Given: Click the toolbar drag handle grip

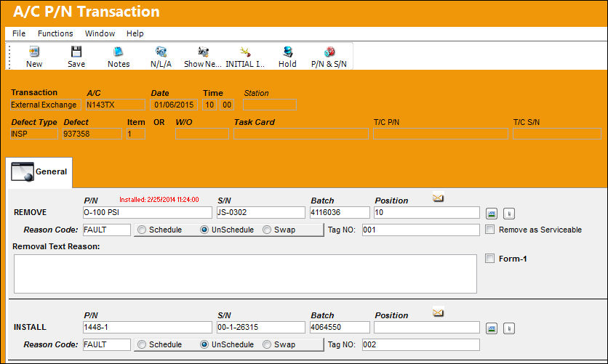Looking at the screenshot, I should click(9, 57).
